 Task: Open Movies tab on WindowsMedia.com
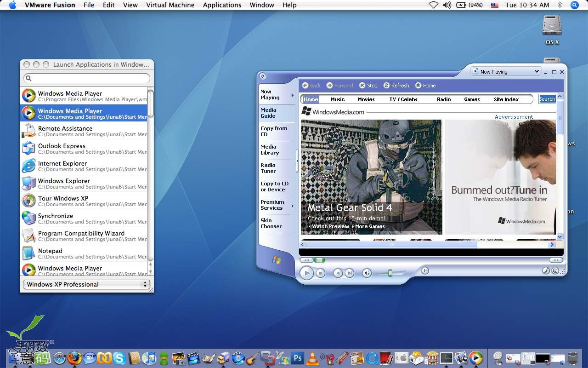[x=366, y=99]
